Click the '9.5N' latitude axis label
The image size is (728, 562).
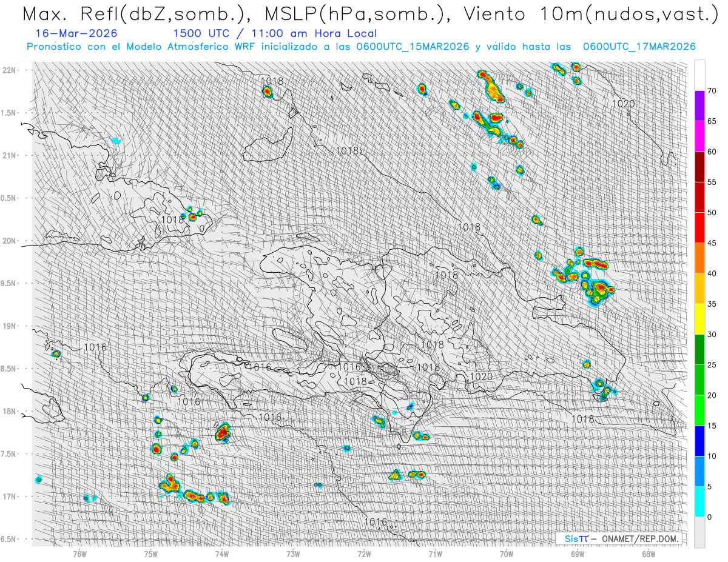[x=8, y=283]
